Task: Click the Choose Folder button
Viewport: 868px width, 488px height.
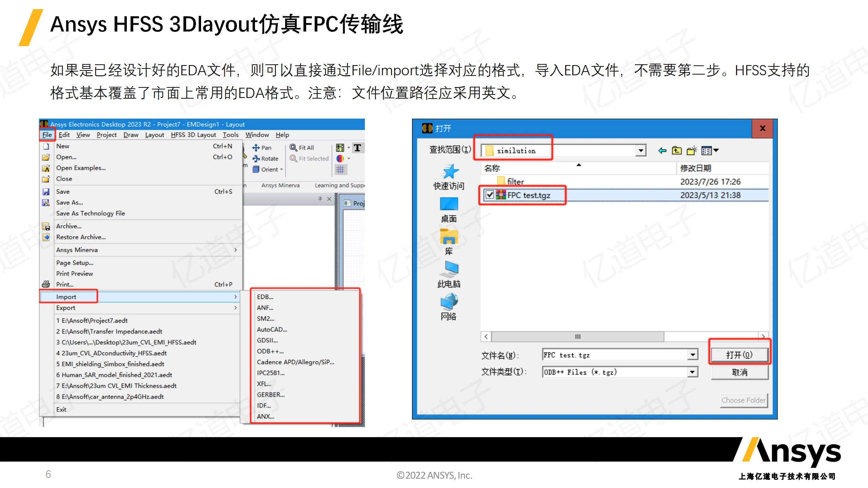Action: pos(744,400)
